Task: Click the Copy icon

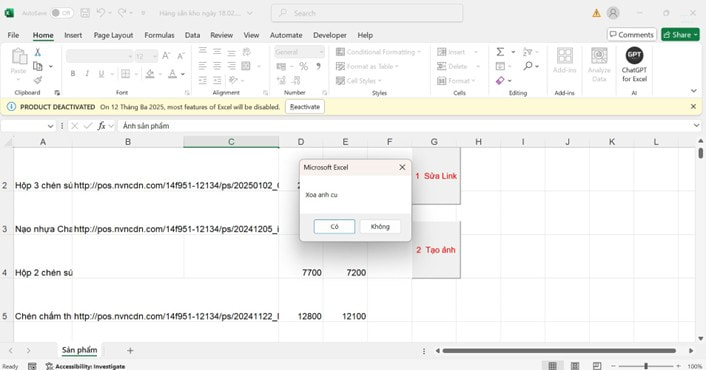Action: (x=38, y=66)
